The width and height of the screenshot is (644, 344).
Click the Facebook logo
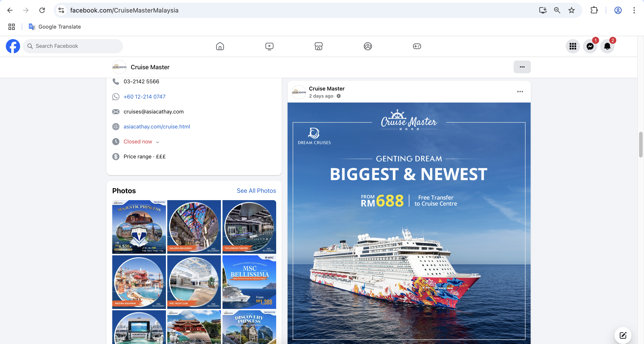tap(13, 46)
